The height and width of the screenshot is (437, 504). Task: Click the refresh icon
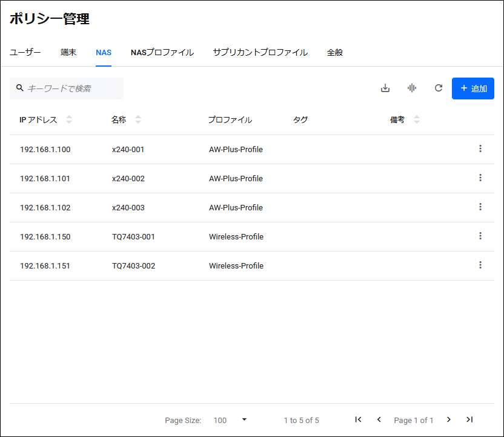439,88
